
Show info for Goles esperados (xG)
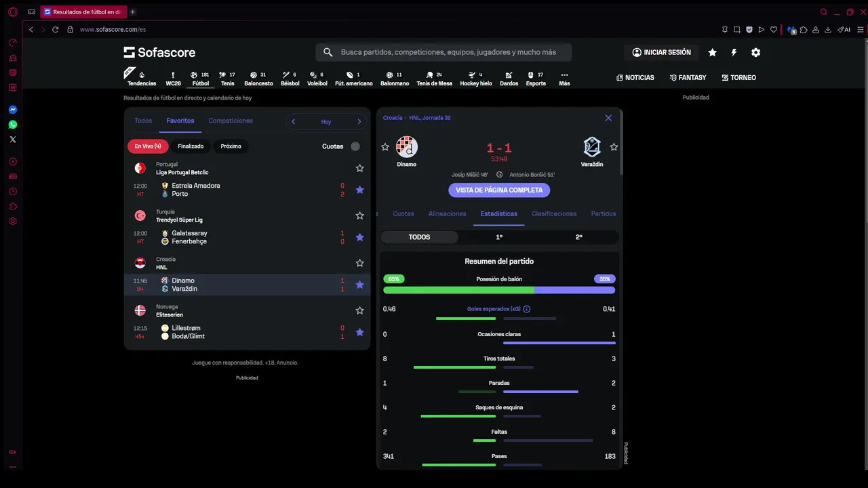pos(527,309)
